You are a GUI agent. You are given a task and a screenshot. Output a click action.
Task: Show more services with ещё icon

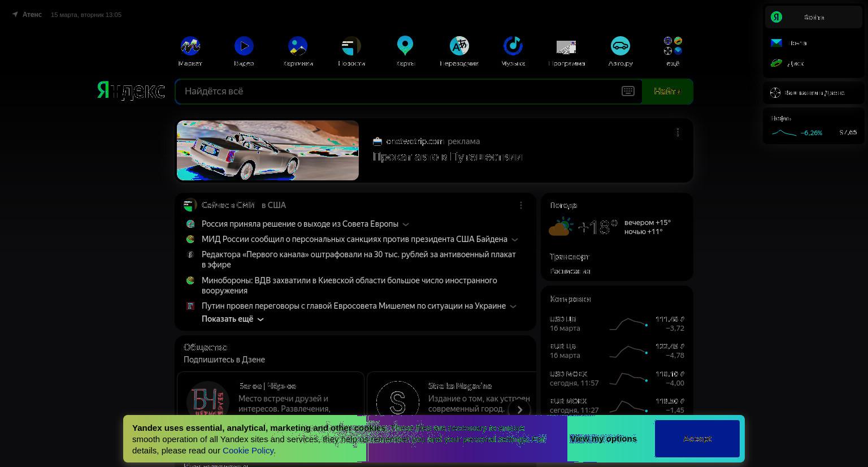coord(672,46)
